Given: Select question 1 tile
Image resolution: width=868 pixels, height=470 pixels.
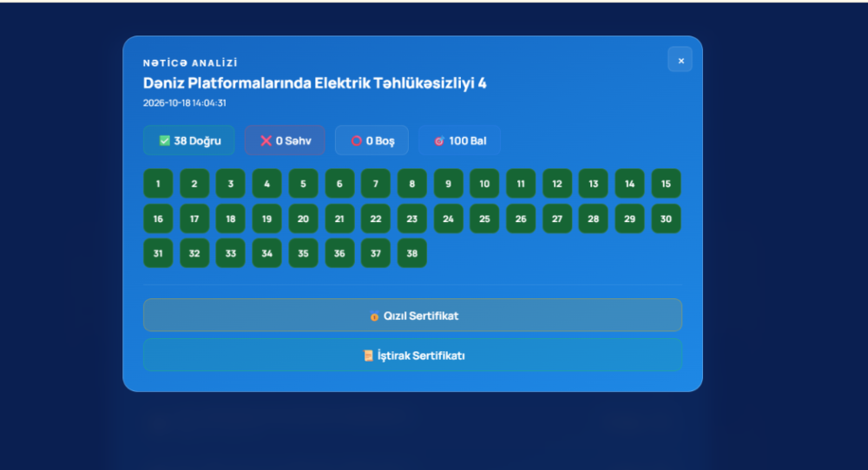Looking at the screenshot, I should click(158, 184).
